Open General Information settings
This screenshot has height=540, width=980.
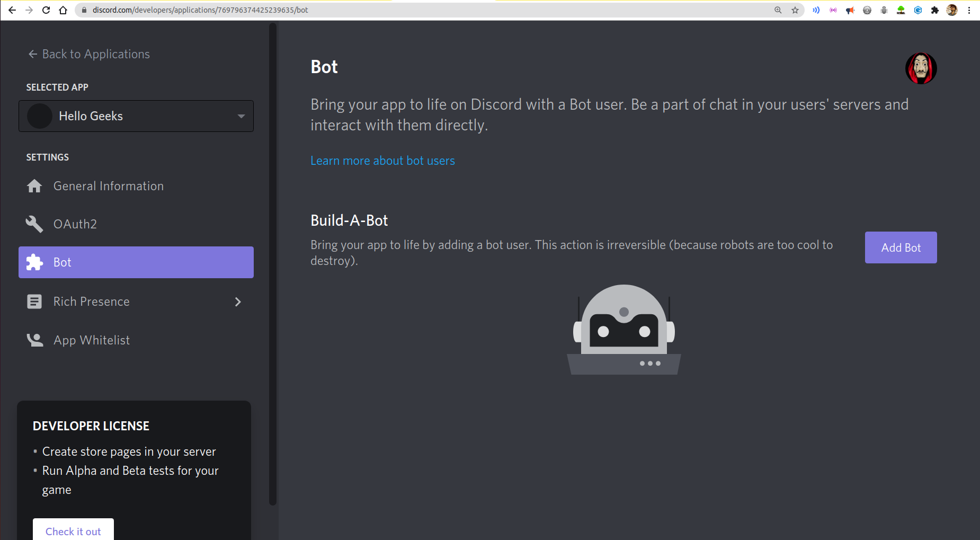click(x=136, y=186)
